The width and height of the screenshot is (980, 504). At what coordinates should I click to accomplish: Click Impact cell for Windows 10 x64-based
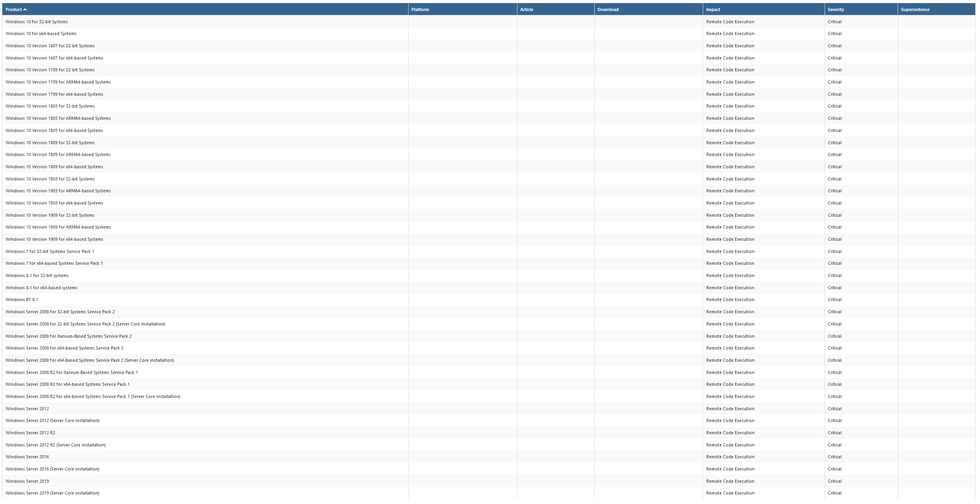coord(730,33)
